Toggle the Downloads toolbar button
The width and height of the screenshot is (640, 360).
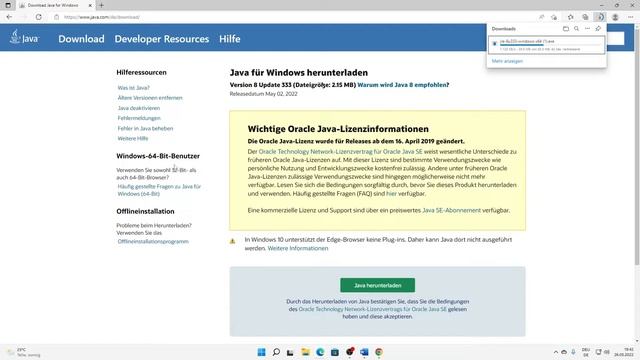(600, 17)
